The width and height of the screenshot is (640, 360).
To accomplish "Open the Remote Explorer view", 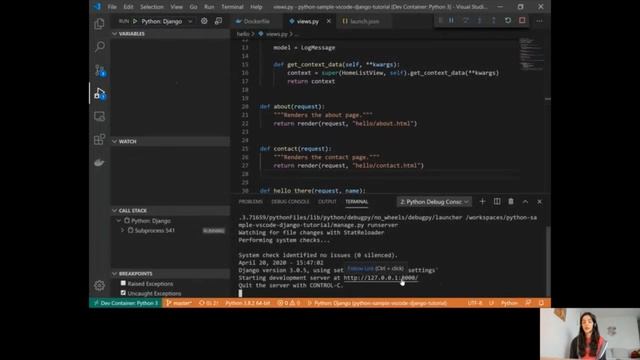I will 99,117.
